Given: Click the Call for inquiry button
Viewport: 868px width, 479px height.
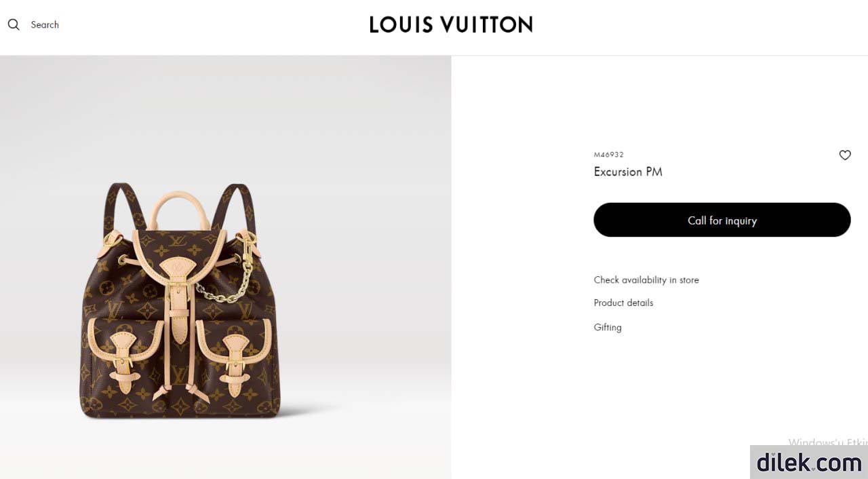Looking at the screenshot, I should (722, 220).
